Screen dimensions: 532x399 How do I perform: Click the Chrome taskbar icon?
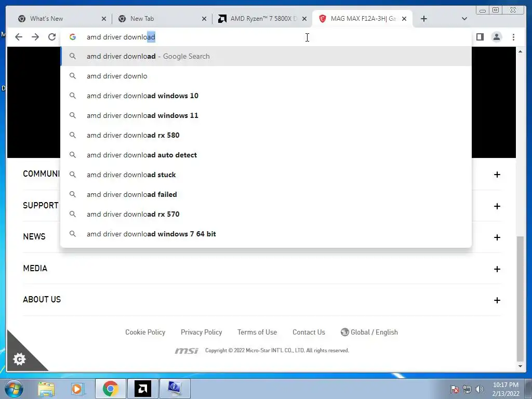tap(110, 389)
